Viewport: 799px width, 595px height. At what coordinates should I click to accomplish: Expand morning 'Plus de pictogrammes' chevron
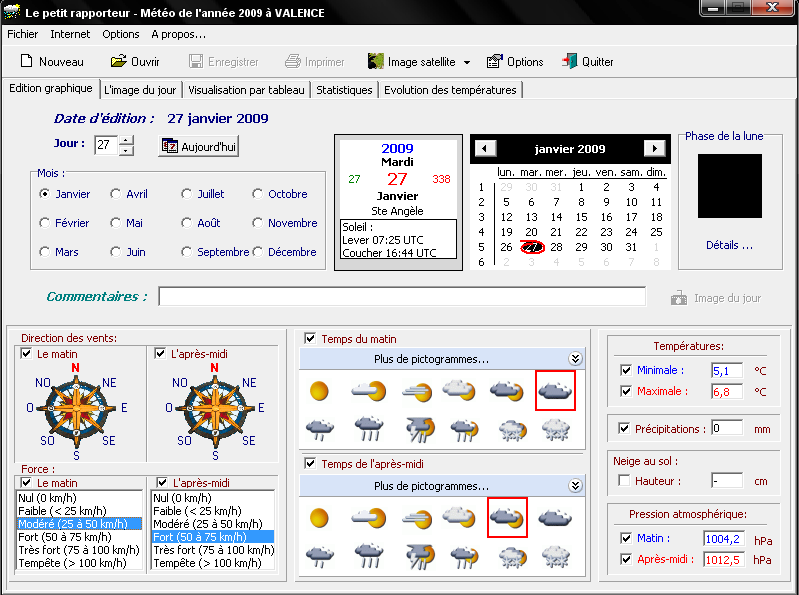[x=575, y=359]
